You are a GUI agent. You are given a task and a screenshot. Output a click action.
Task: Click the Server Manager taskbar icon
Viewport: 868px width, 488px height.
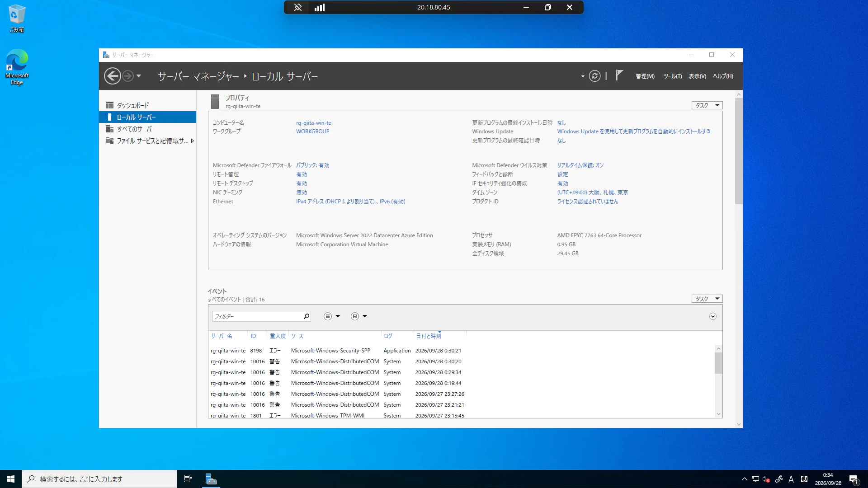coord(211,479)
